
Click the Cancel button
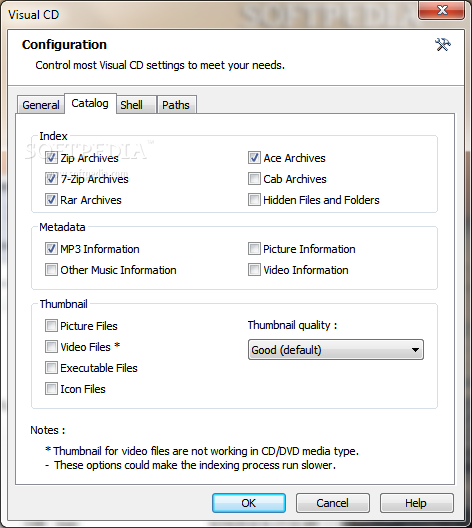click(x=333, y=503)
